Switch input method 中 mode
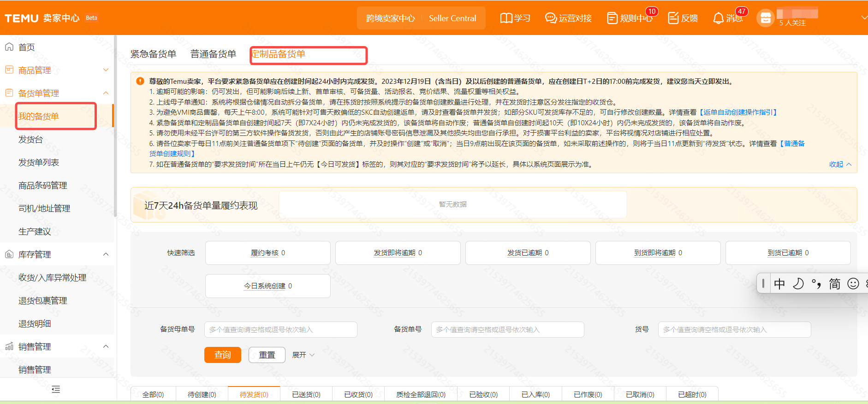 tap(779, 284)
